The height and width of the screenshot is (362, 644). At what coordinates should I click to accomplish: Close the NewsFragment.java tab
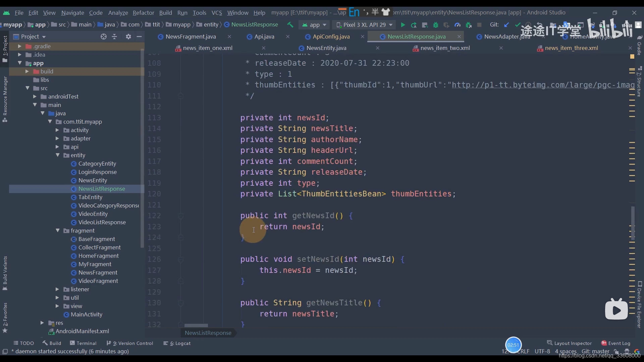tap(229, 37)
